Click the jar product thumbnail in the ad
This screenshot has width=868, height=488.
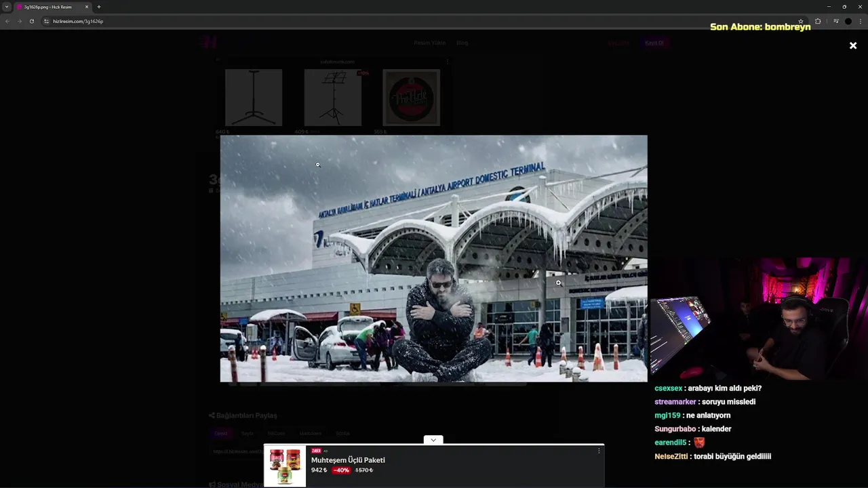click(x=285, y=466)
